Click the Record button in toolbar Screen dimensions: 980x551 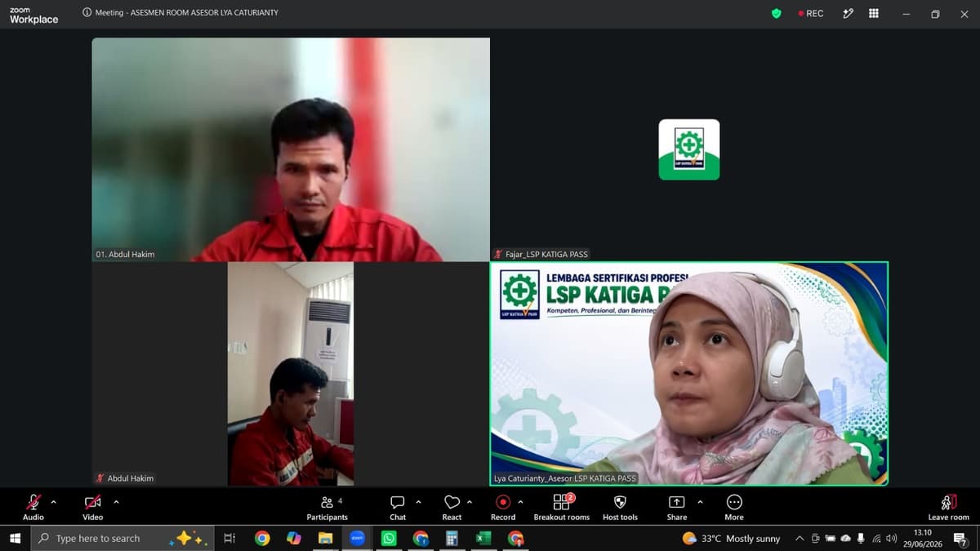(x=503, y=507)
